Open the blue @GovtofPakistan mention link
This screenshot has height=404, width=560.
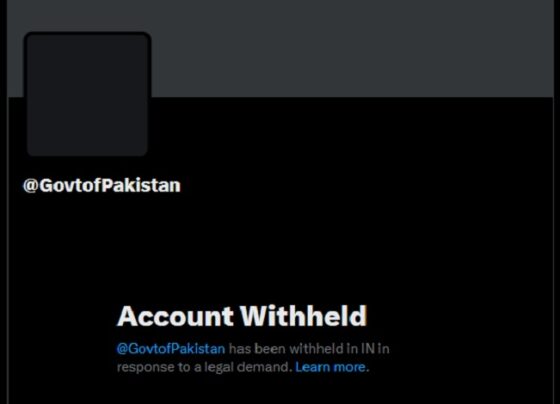[171, 348]
